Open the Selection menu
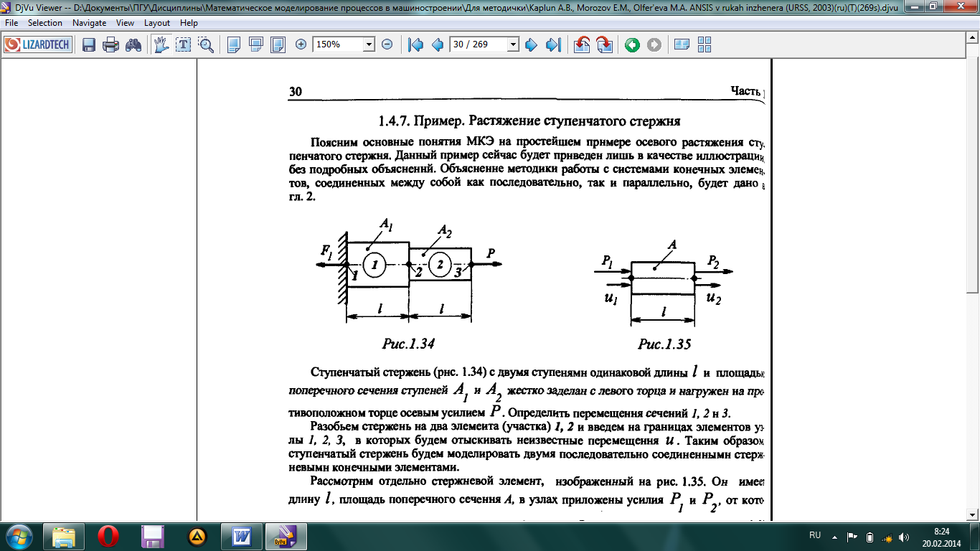The height and width of the screenshot is (551, 980). pyautogui.click(x=45, y=23)
